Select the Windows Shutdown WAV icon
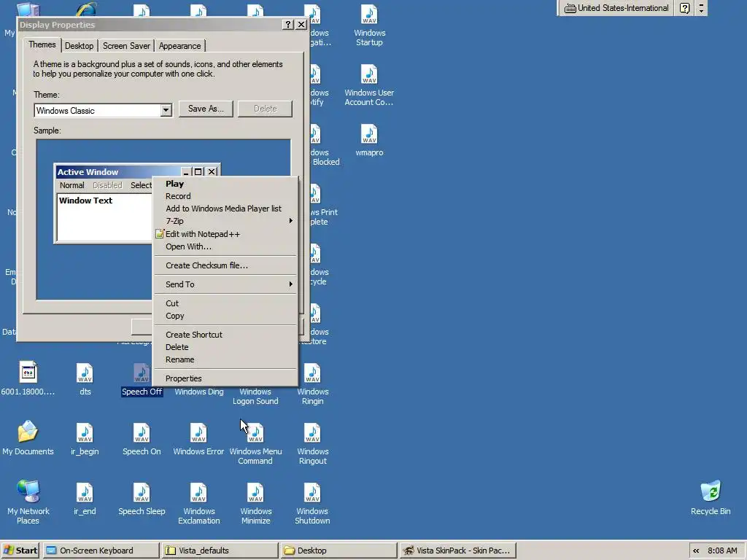Viewport: 747px width, 560px height. (312, 493)
